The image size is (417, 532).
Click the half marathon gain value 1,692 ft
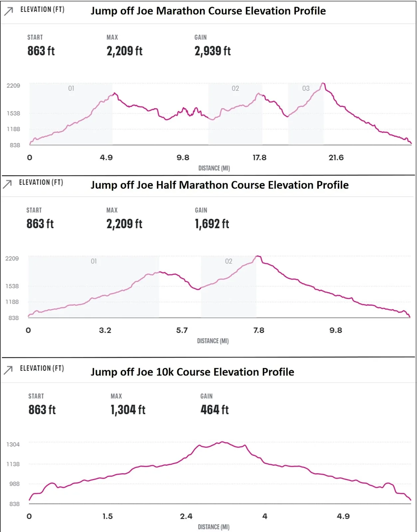212,224
